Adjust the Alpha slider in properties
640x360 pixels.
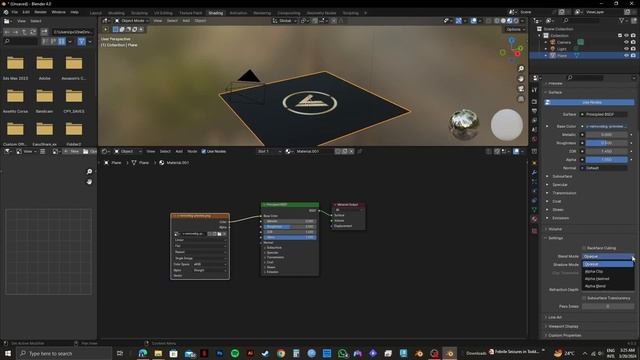606,160
